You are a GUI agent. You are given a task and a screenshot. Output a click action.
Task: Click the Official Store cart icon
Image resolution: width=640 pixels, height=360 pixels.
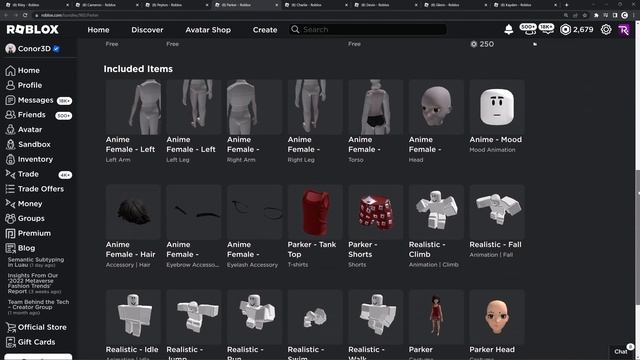(11, 327)
